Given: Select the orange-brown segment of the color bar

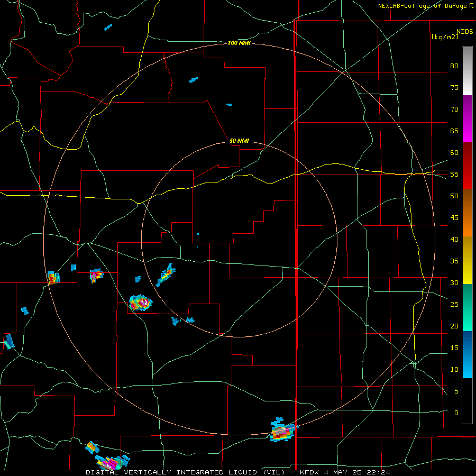Looking at the screenshot, I should (467, 213).
